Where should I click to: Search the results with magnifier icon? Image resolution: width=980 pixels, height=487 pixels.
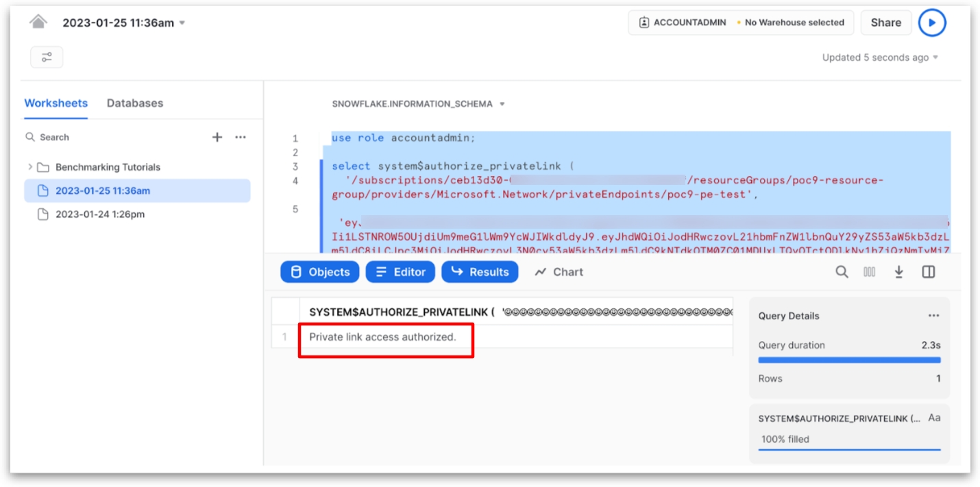coord(842,272)
